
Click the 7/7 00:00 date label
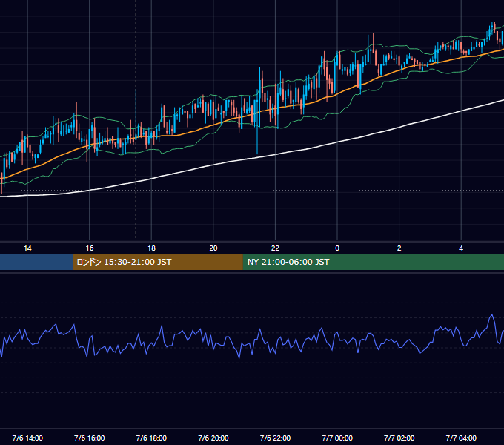(337, 438)
